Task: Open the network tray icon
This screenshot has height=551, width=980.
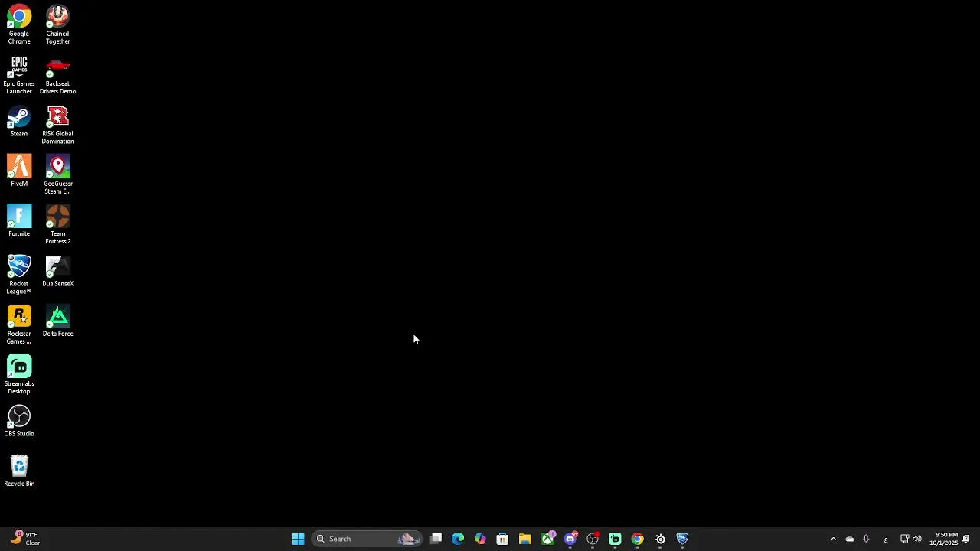Action: 904,539
